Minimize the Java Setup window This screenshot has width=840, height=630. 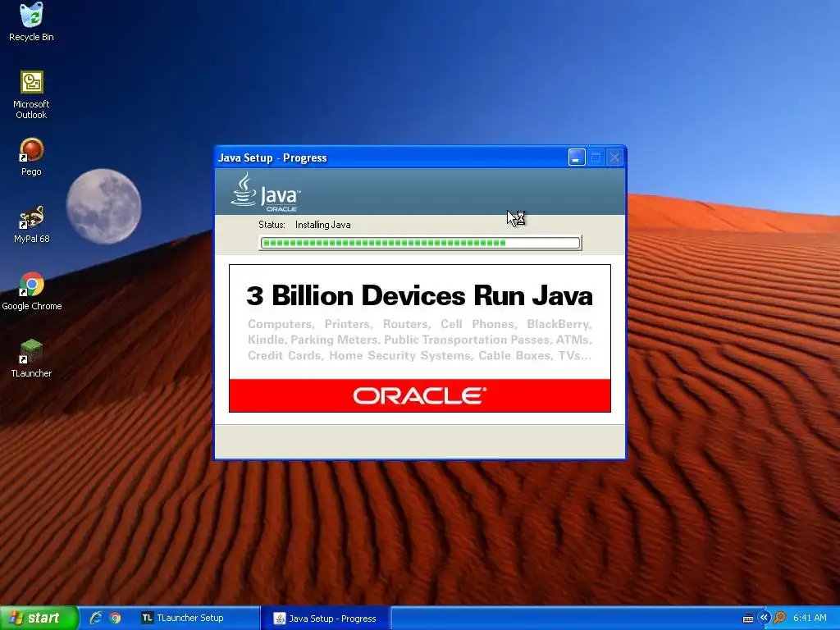point(577,157)
